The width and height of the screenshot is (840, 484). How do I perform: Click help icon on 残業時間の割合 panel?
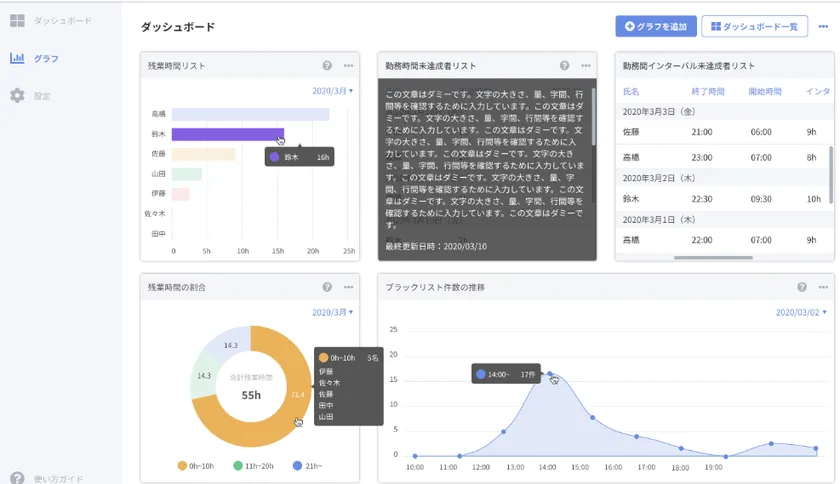click(327, 287)
